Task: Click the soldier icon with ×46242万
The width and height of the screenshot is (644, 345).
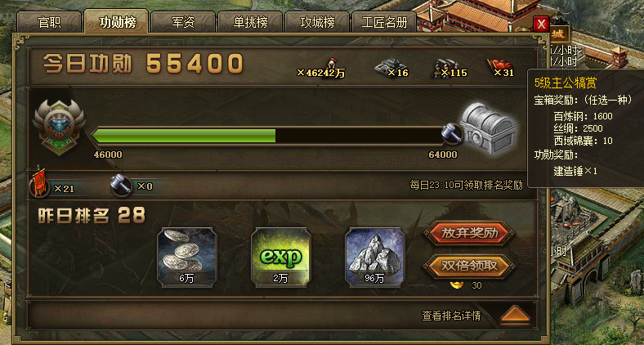Action: point(332,65)
